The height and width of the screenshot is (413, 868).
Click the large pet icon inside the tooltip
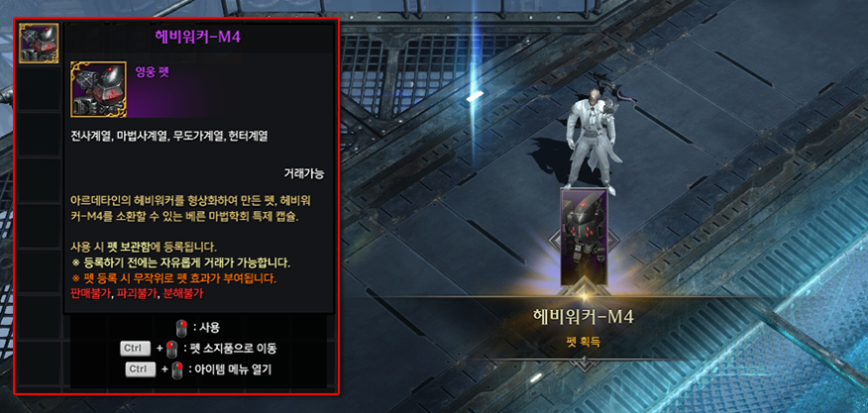(98, 90)
